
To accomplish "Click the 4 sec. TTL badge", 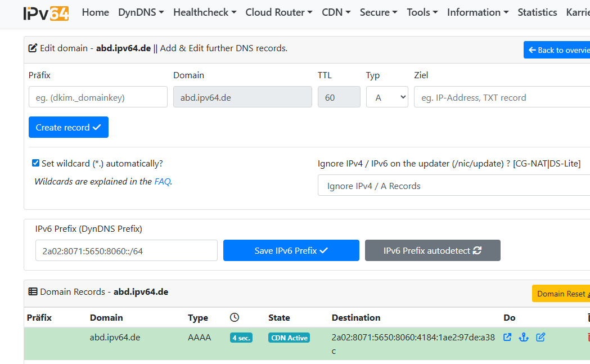I will click(x=241, y=338).
